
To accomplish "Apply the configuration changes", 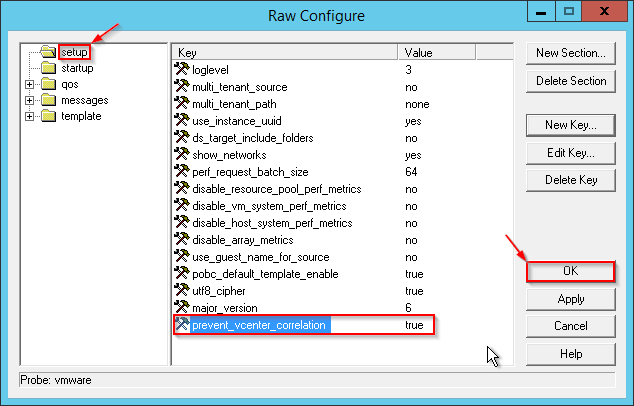I will pyautogui.click(x=570, y=299).
